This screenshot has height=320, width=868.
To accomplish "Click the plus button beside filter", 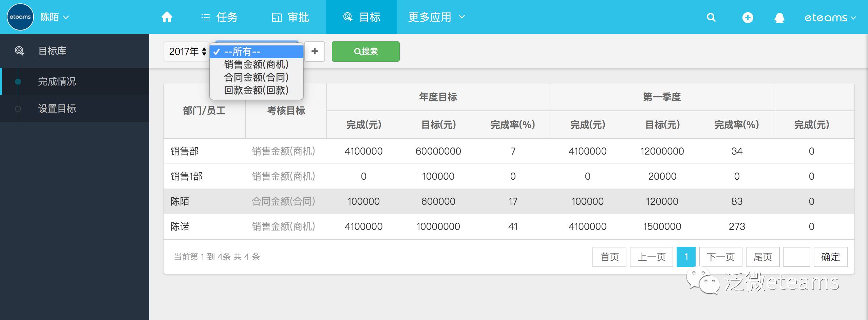I will [x=315, y=52].
